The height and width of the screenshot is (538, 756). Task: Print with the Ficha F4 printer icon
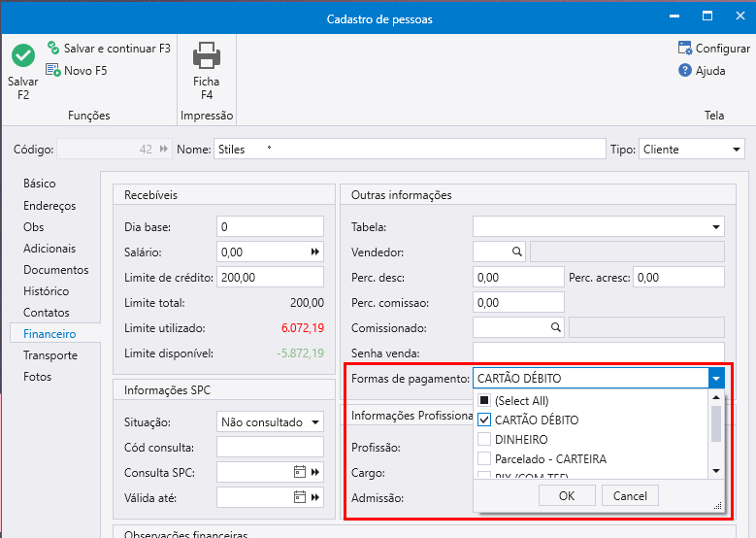pos(206,56)
